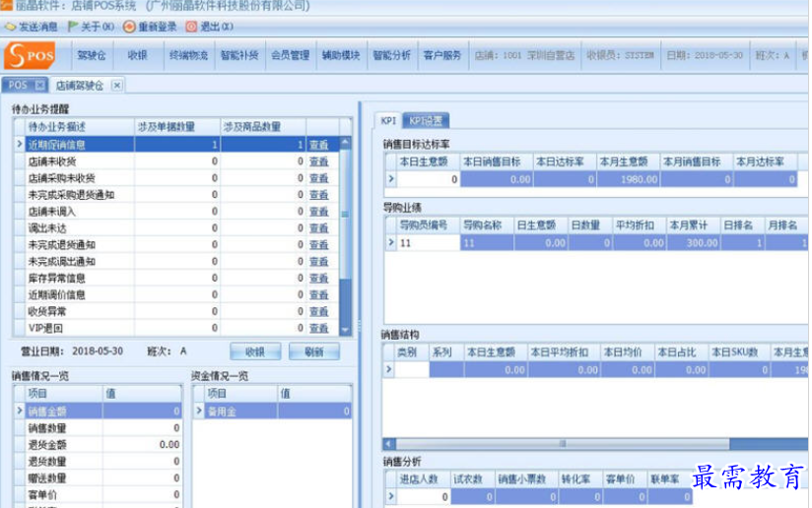
Task: Click the 导购业绩 row indicator arrow
Action: point(391,242)
